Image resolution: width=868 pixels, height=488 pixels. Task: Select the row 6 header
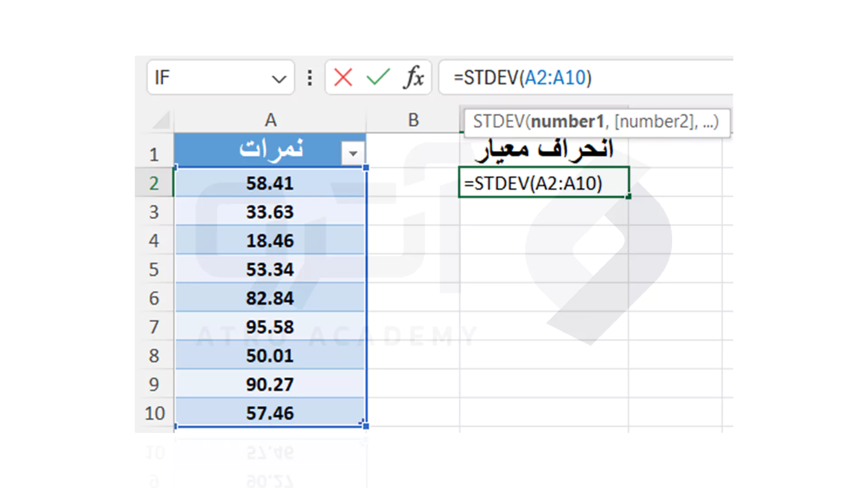coord(154,298)
